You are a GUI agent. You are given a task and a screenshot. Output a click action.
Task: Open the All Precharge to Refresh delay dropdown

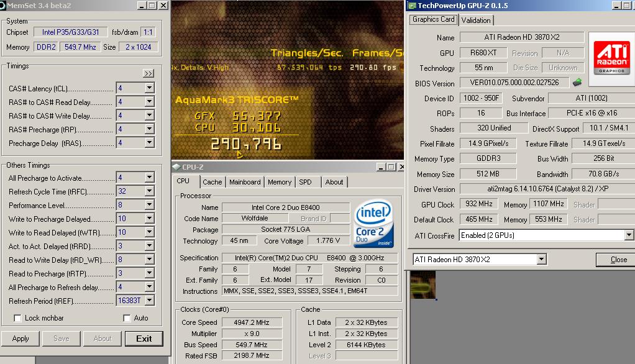[x=150, y=286]
